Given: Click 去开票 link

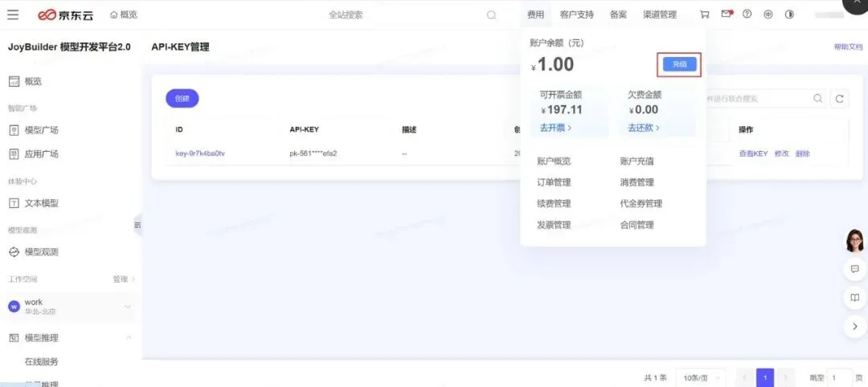Looking at the screenshot, I should [x=555, y=128].
